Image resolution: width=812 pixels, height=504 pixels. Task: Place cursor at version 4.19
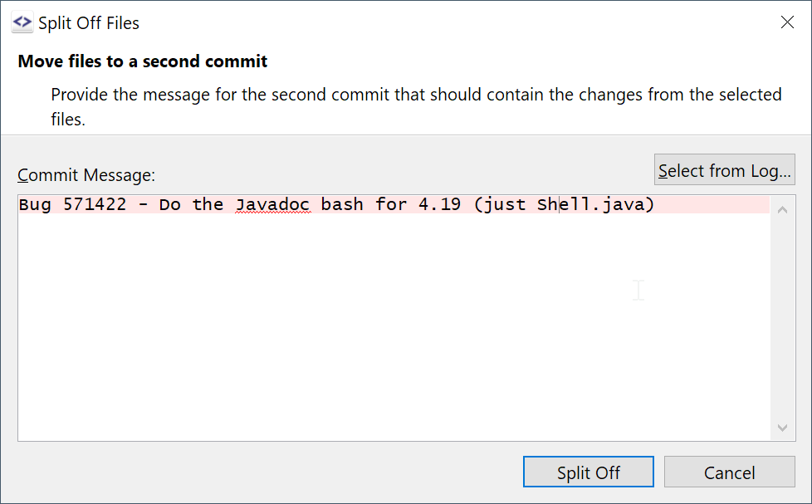440,204
